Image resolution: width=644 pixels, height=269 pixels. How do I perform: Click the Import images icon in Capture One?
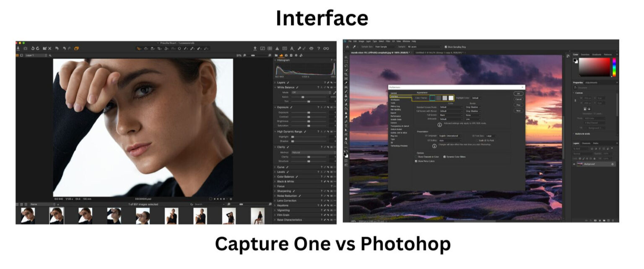(x=18, y=48)
